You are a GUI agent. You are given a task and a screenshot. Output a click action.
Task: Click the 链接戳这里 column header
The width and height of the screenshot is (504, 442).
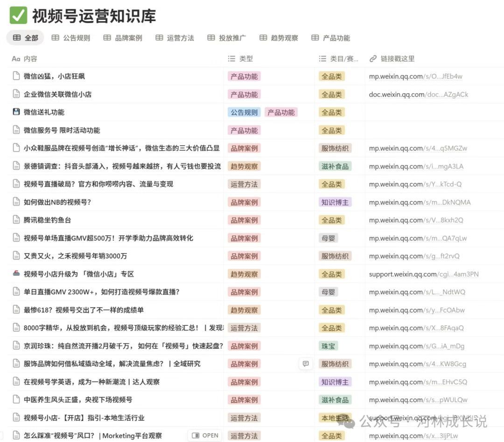point(392,58)
